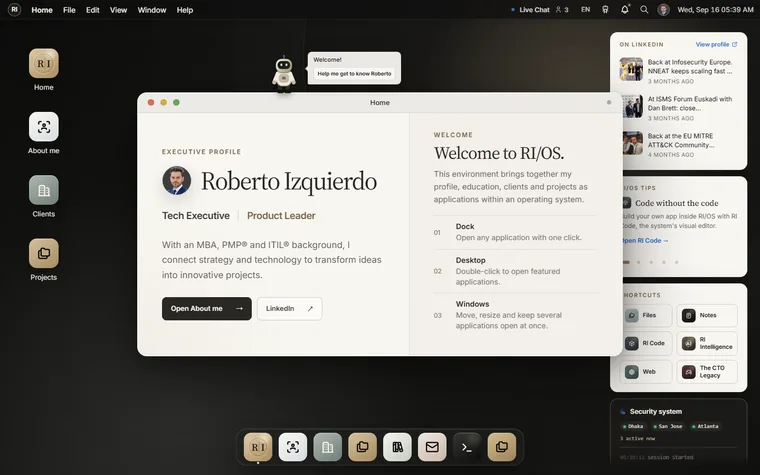The width and height of the screenshot is (760, 475).
Task: Launch the Clients building icon in dock
Action: pyautogui.click(x=328, y=447)
